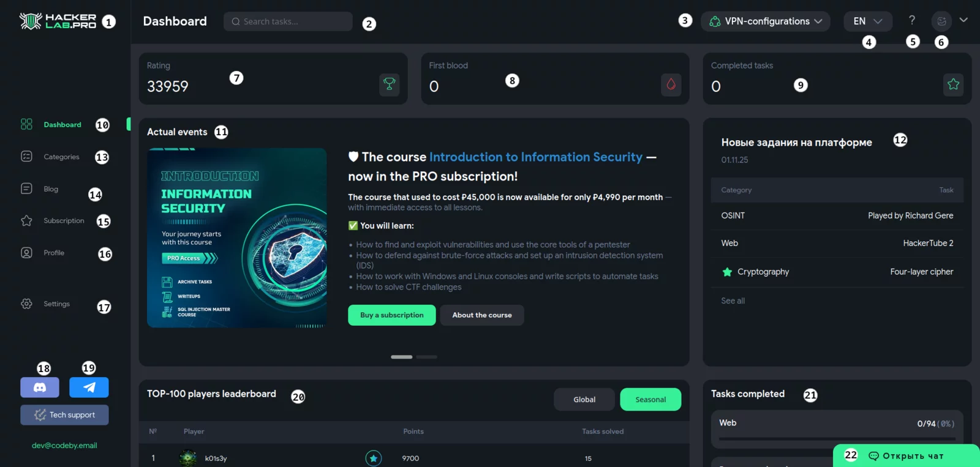
Task: Select the second carousel slide indicator
Action: (x=427, y=357)
